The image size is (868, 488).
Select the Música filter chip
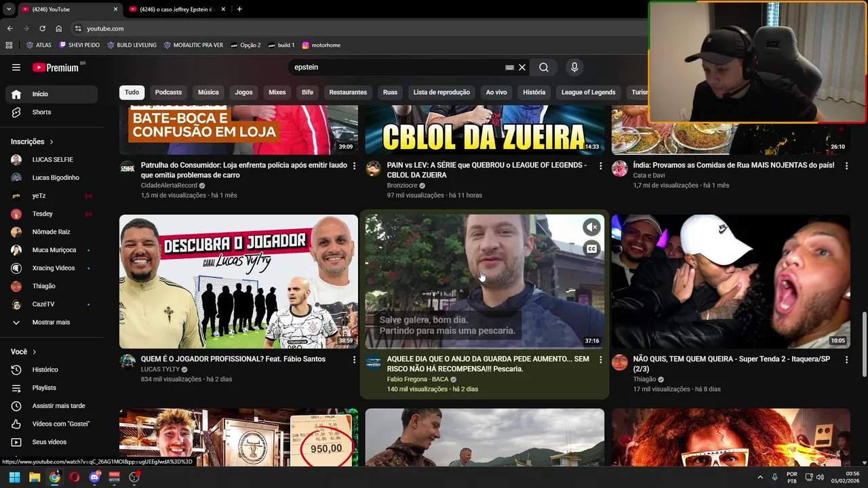click(208, 92)
